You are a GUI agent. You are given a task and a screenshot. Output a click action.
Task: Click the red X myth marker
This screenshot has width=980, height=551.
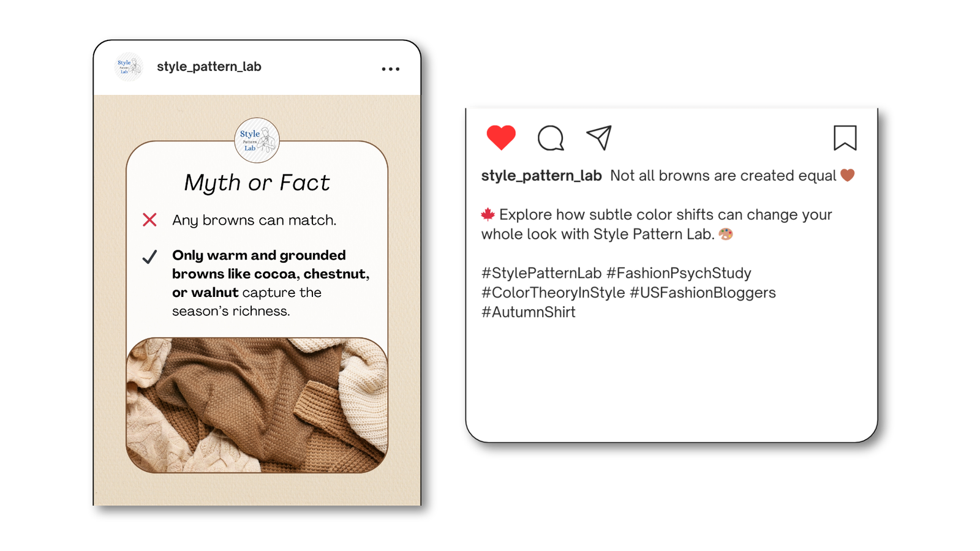149,220
